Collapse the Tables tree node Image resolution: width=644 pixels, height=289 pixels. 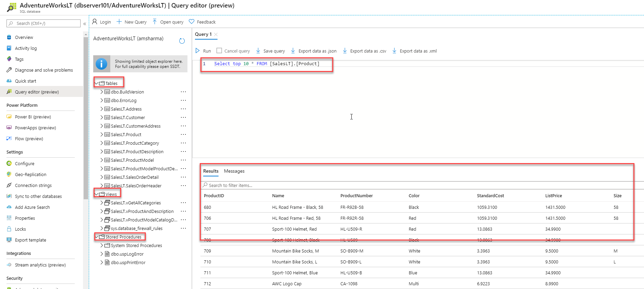(x=97, y=83)
